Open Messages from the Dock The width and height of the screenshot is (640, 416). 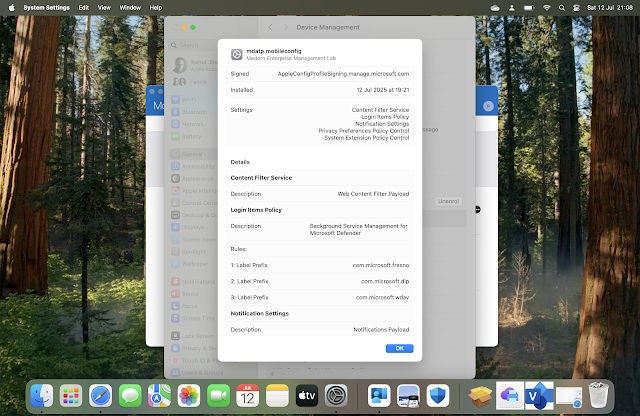click(x=130, y=396)
